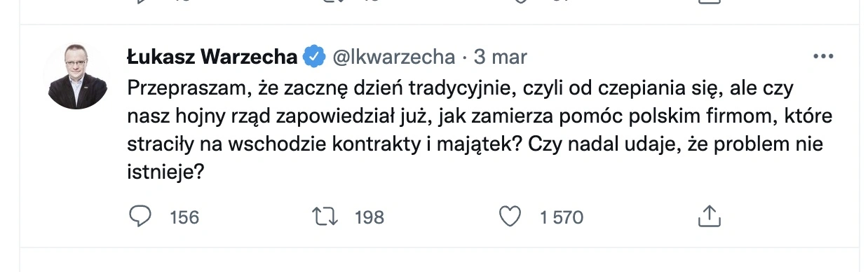The height and width of the screenshot is (272, 868).
Task: Open the tweet via the '3 mar' timestamp
Action: click(x=501, y=57)
